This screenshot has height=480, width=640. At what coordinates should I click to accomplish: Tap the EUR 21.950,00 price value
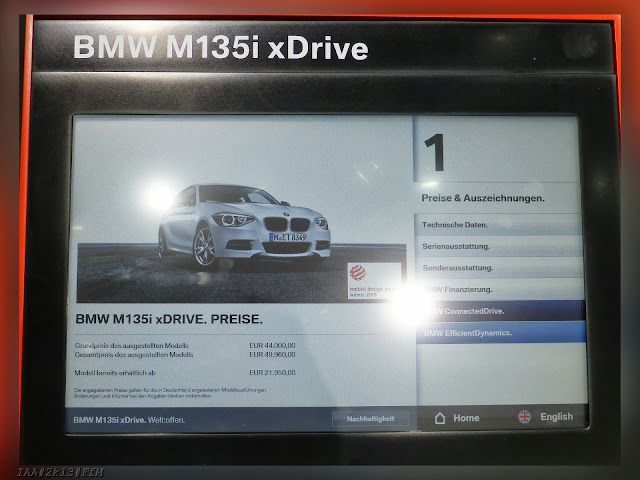click(272, 373)
